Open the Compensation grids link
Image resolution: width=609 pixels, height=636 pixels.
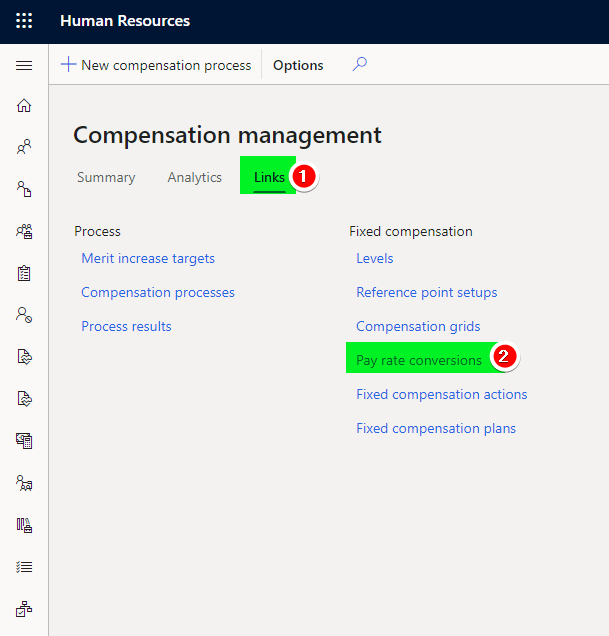(418, 326)
